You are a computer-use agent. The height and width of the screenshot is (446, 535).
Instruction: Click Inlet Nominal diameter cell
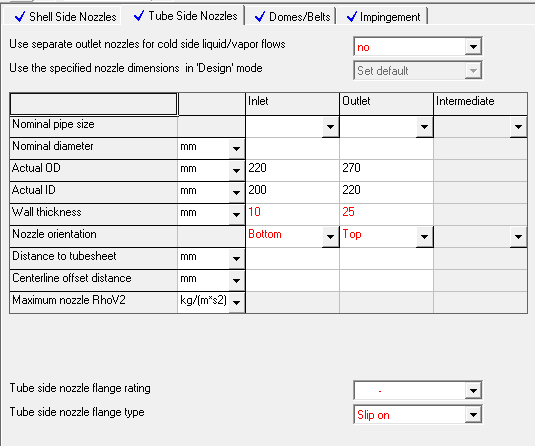click(292, 148)
